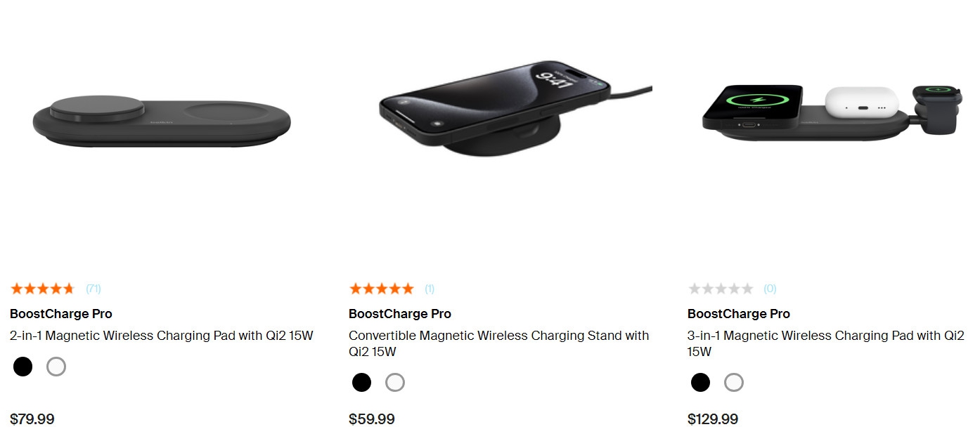Select black color for 2-in-1 Charging Pad
The width and height of the screenshot is (980, 434).
23,367
